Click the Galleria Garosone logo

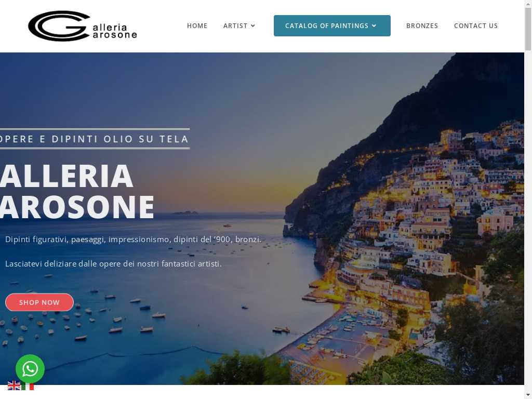point(83,26)
